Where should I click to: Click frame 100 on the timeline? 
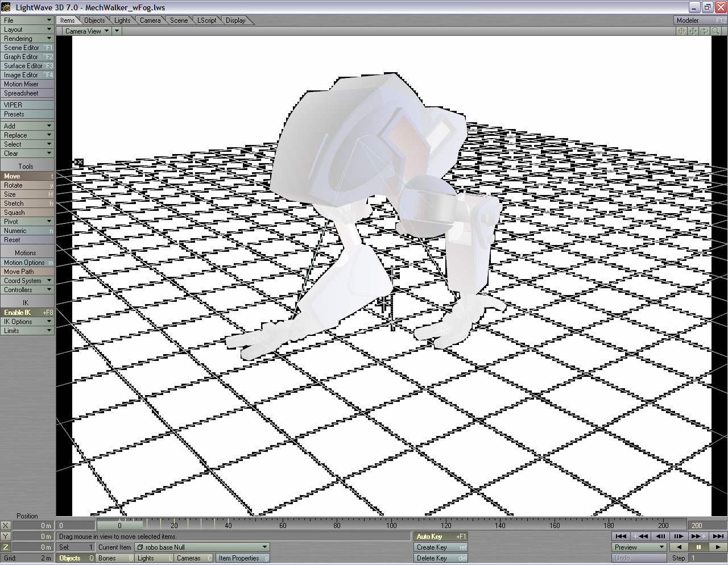(391, 526)
